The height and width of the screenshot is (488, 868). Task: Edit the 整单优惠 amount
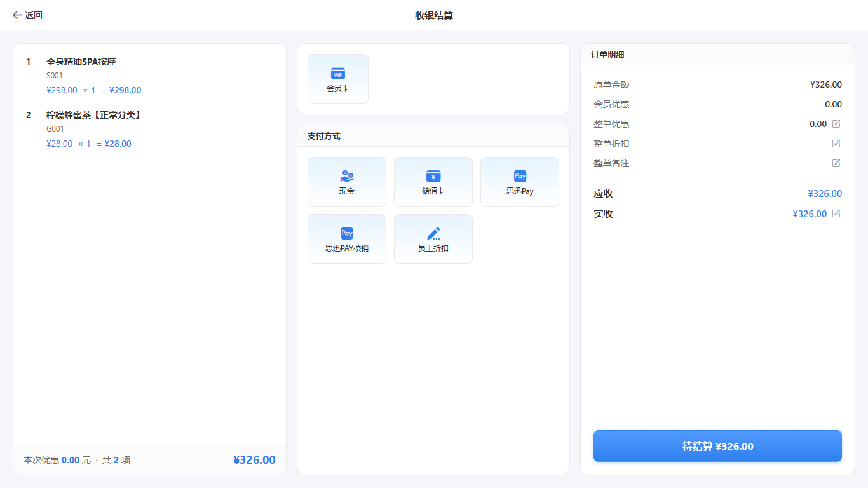coord(836,124)
